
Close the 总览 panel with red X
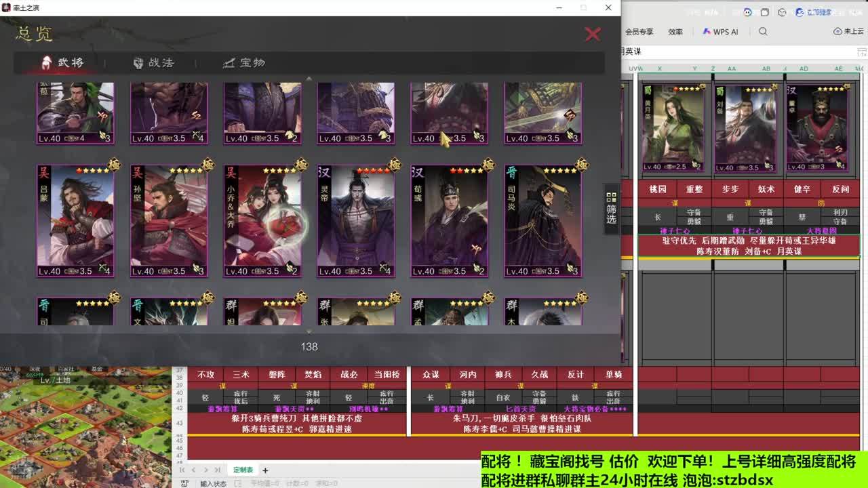point(593,34)
